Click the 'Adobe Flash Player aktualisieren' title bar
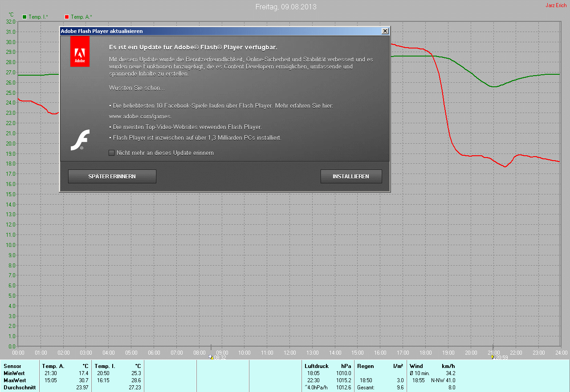The height and width of the screenshot is (392, 570). pyautogui.click(x=225, y=31)
